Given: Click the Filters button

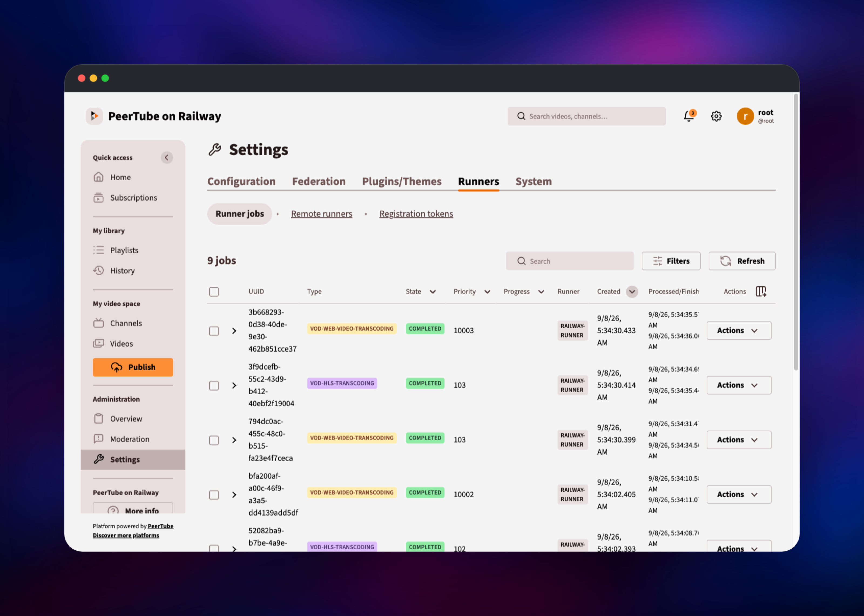Looking at the screenshot, I should [671, 261].
